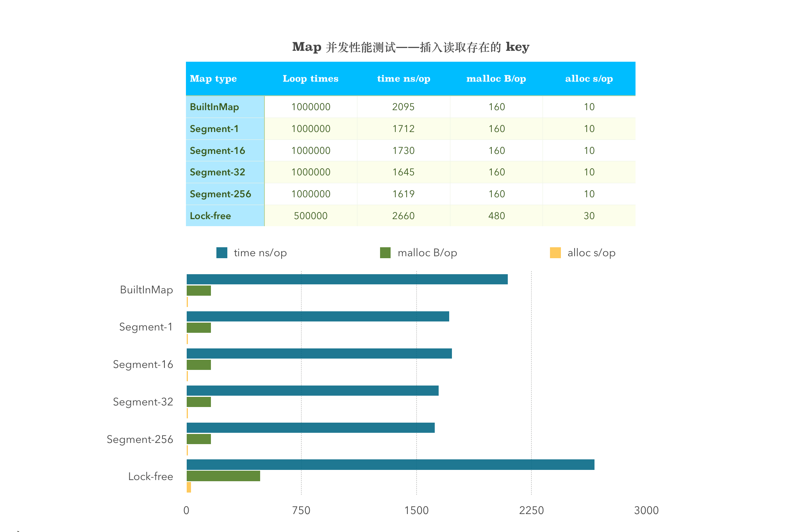798x532 pixels.
Task: Click the x-axis tick label '3000'
Action: 646,510
